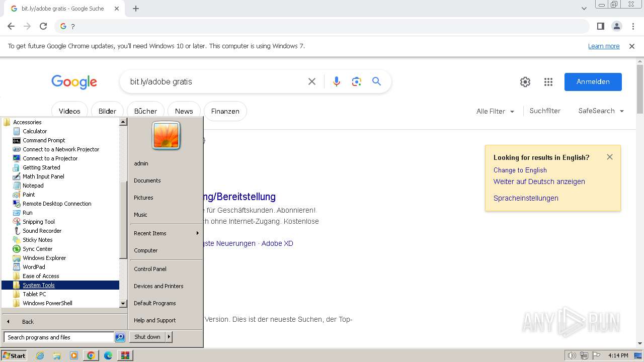This screenshot has width=644, height=362.
Task: Open Spracheinstellungen link
Action: 526,198
